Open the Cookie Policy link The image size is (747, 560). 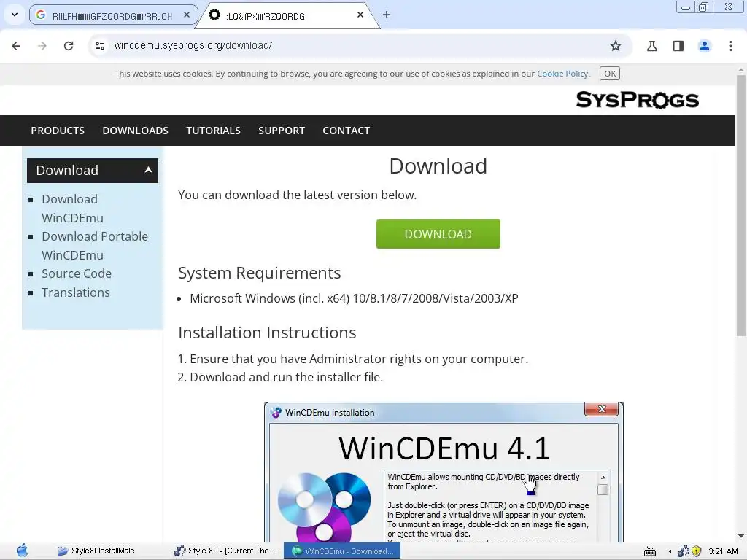(x=562, y=74)
